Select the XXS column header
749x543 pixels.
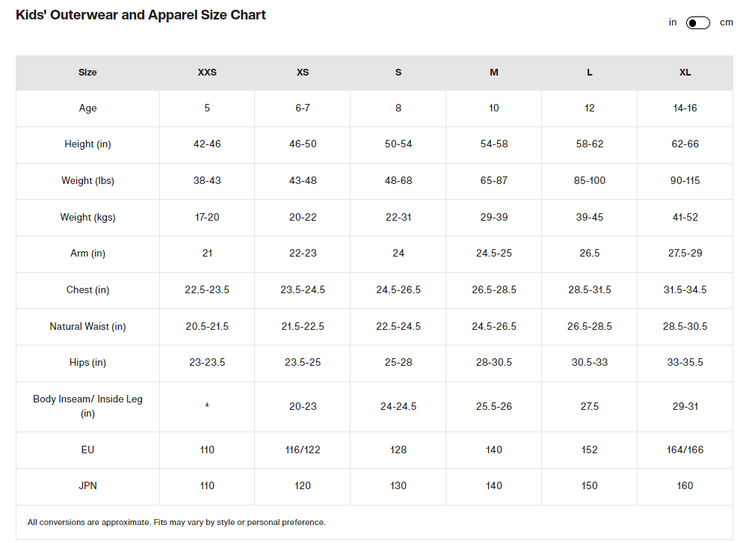click(207, 72)
